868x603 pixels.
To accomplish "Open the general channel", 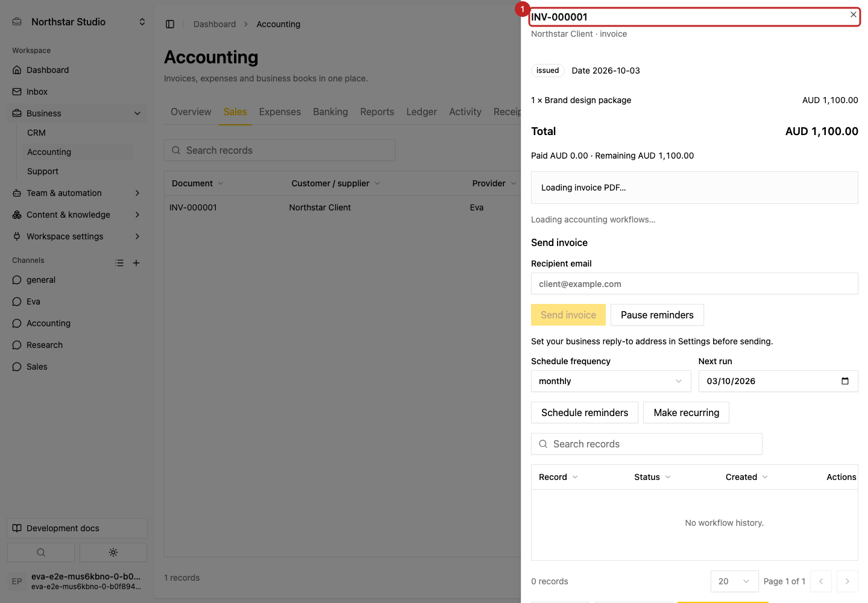I will (x=77, y=280).
